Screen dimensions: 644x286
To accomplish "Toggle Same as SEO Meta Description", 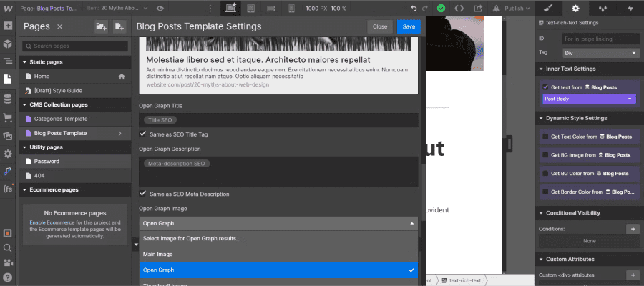I will (143, 194).
